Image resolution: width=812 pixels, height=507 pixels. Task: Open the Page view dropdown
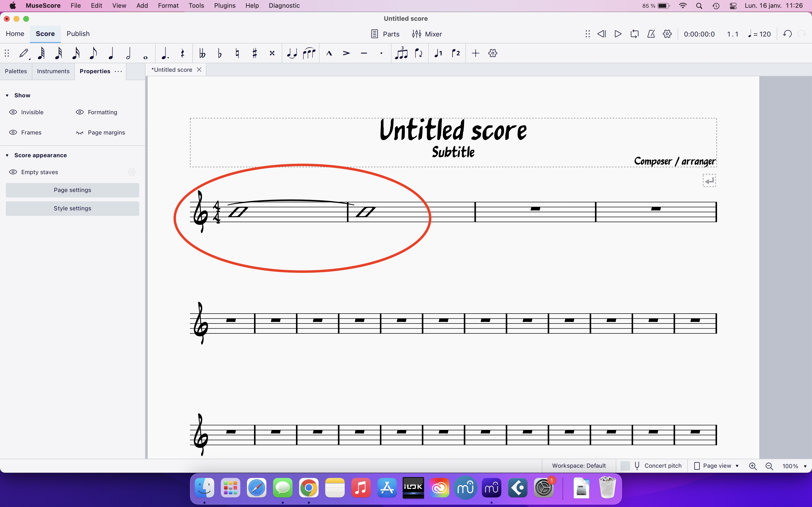[716, 466]
